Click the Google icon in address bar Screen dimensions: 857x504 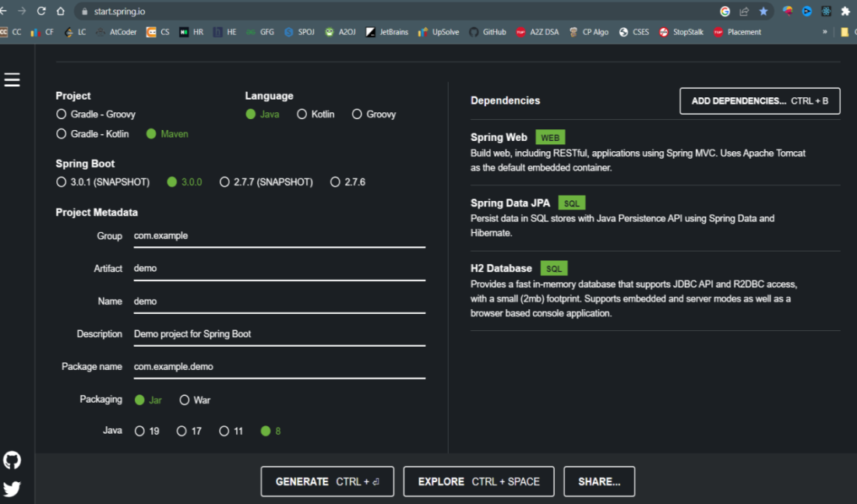pyautogui.click(x=725, y=12)
